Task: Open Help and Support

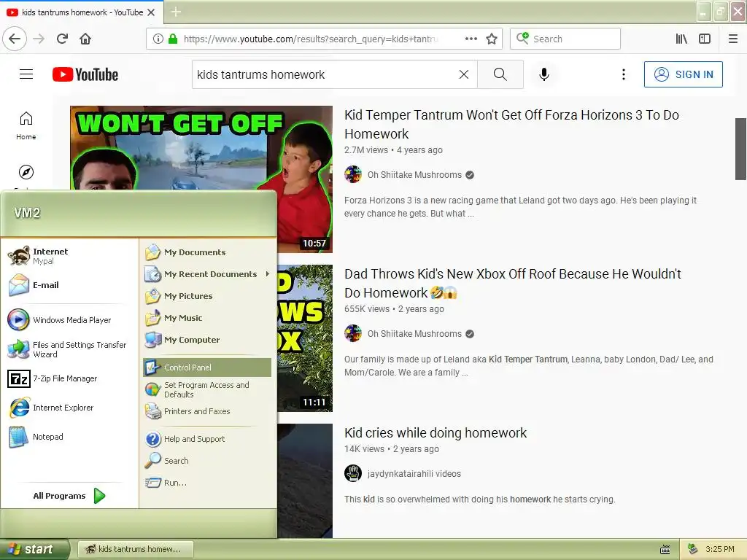Action: point(207,439)
